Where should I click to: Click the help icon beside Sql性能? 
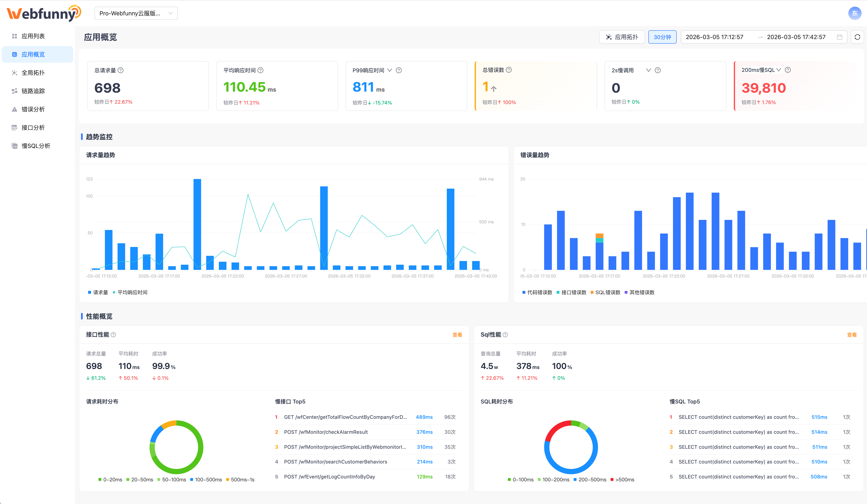(x=505, y=335)
